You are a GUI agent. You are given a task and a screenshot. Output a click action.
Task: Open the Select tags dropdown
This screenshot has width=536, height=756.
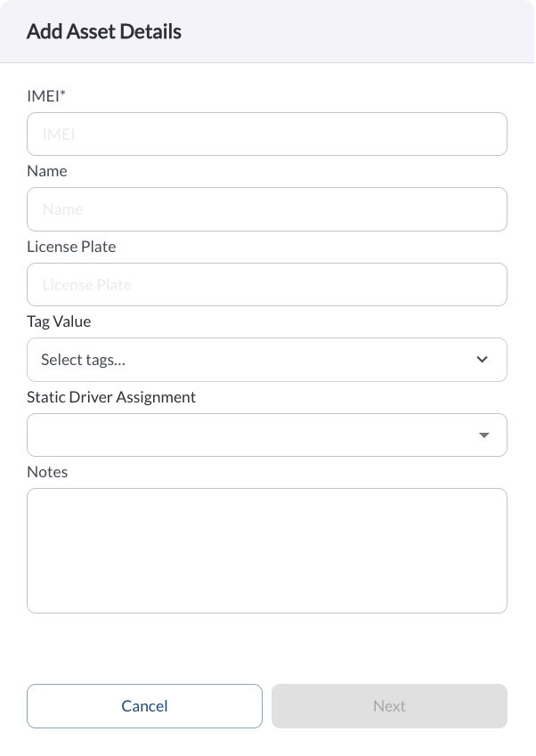point(267,360)
